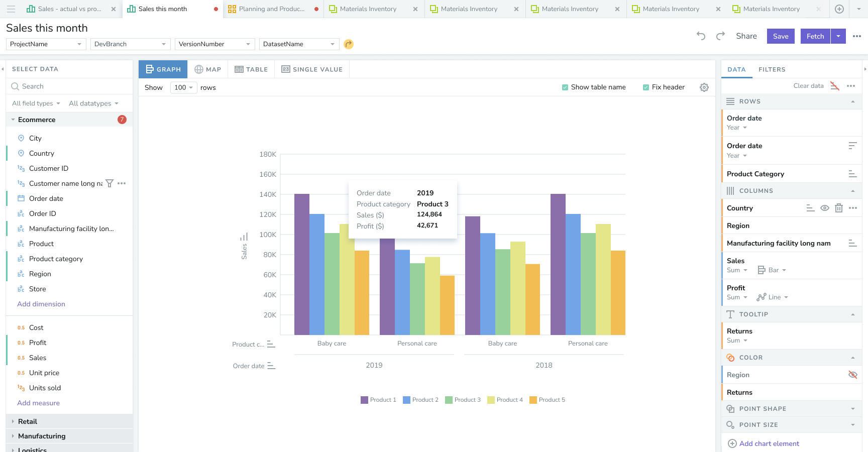Image resolution: width=868 pixels, height=452 pixels.
Task: Click the undo arrow icon
Action: tap(701, 36)
